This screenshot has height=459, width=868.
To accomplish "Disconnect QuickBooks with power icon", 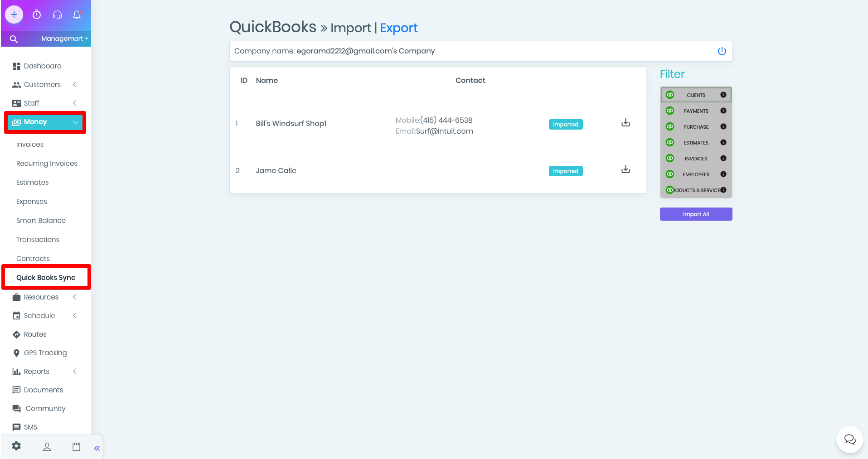I will point(722,51).
